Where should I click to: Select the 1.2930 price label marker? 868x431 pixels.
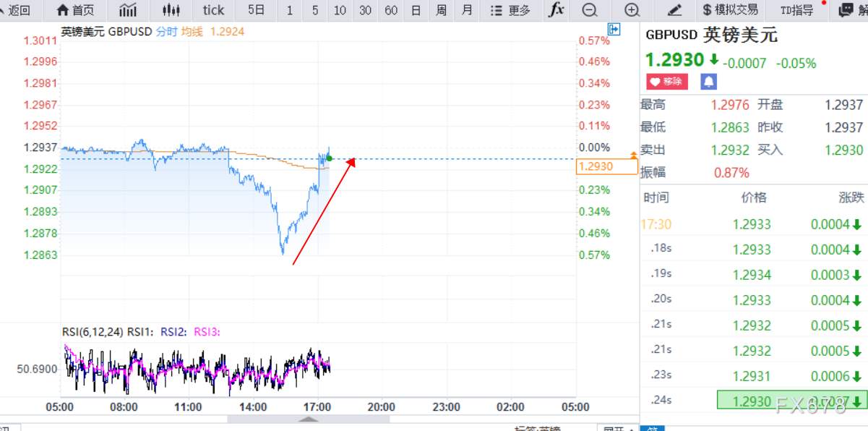point(607,167)
